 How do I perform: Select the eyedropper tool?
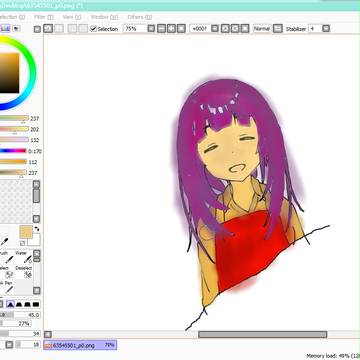(5, 242)
